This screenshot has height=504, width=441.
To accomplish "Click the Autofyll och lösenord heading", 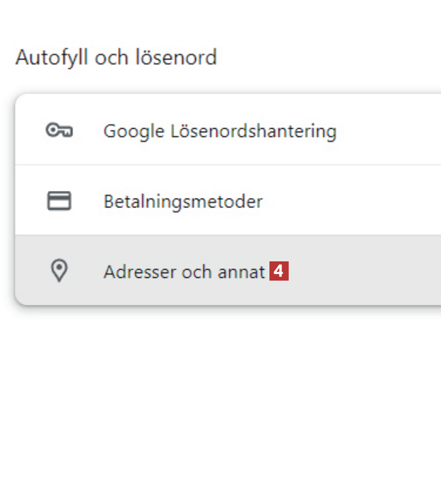I will pos(116,57).
